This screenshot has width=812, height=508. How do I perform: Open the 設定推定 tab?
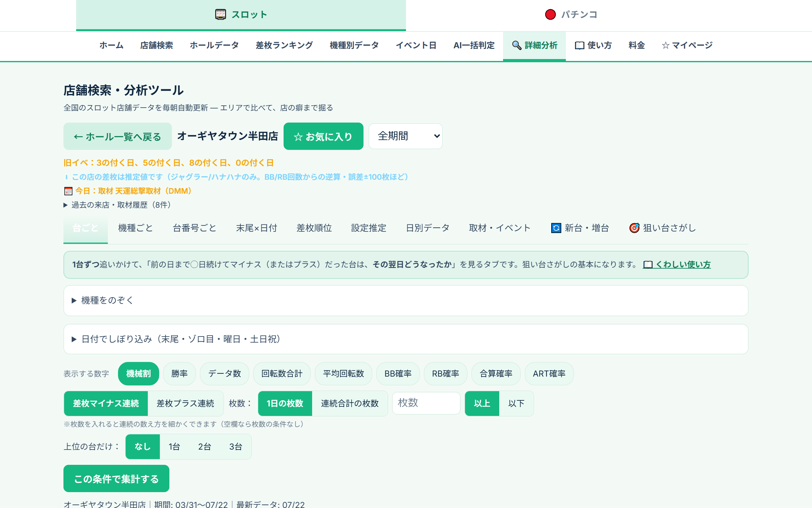369,229
